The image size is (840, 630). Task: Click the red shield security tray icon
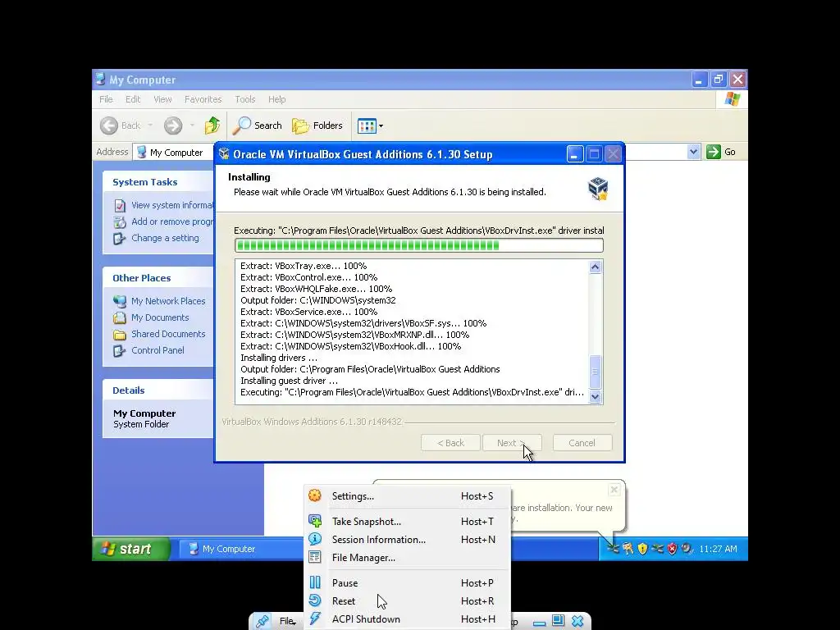click(x=672, y=549)
